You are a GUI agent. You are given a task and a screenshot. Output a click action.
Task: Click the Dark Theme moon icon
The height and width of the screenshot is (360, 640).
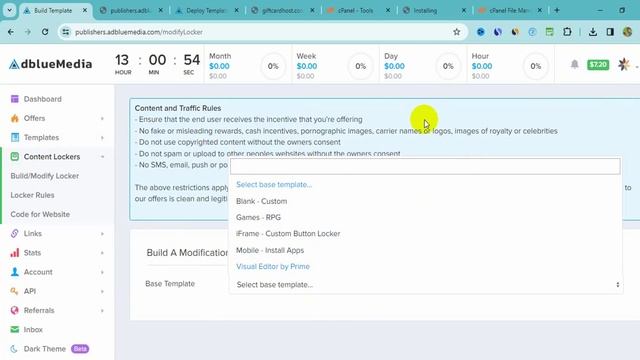(15, 349)
